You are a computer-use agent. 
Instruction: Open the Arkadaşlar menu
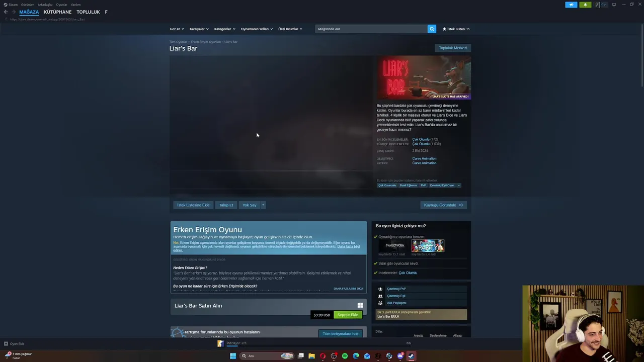[x=45, y=5]
